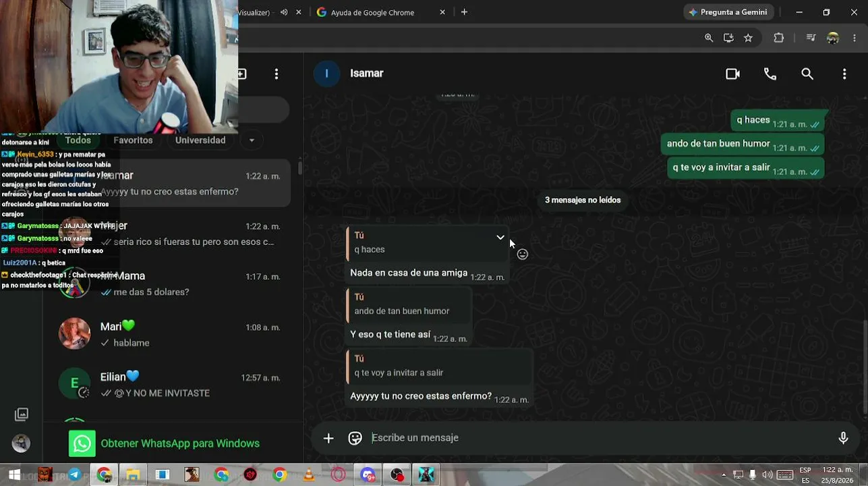This screenshot has height=486, width=868.
Task: Open a new Chrome tab
Action: 464,12
